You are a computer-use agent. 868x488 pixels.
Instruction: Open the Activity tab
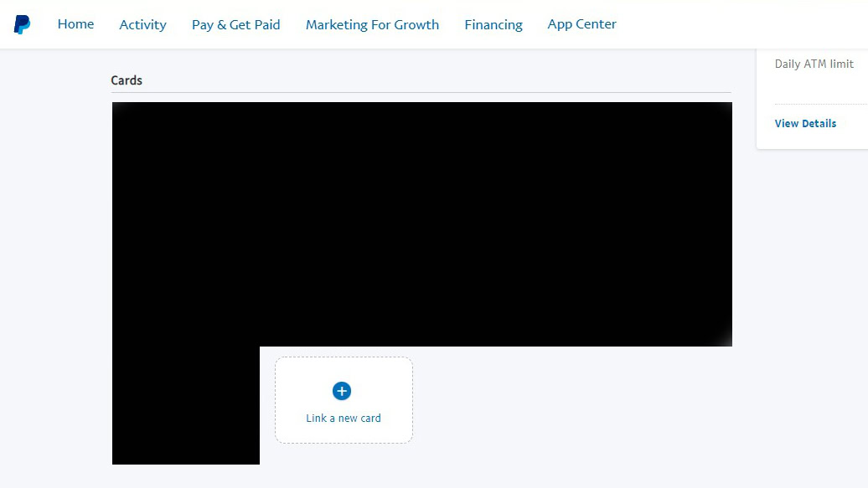142,25
